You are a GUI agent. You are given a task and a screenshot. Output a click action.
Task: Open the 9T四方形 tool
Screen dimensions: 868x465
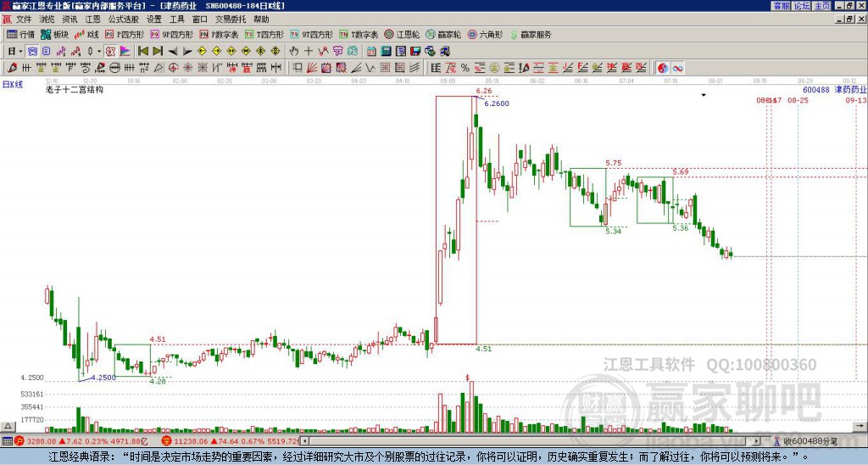311,34
